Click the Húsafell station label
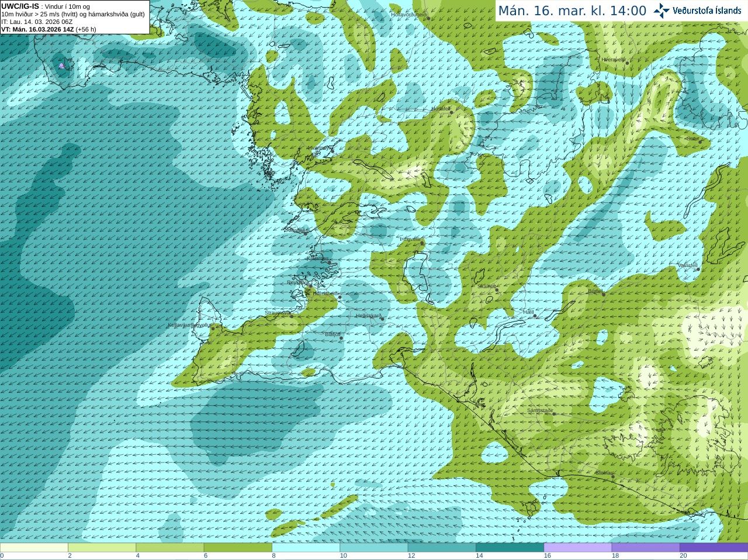 (x=441, y=109)
